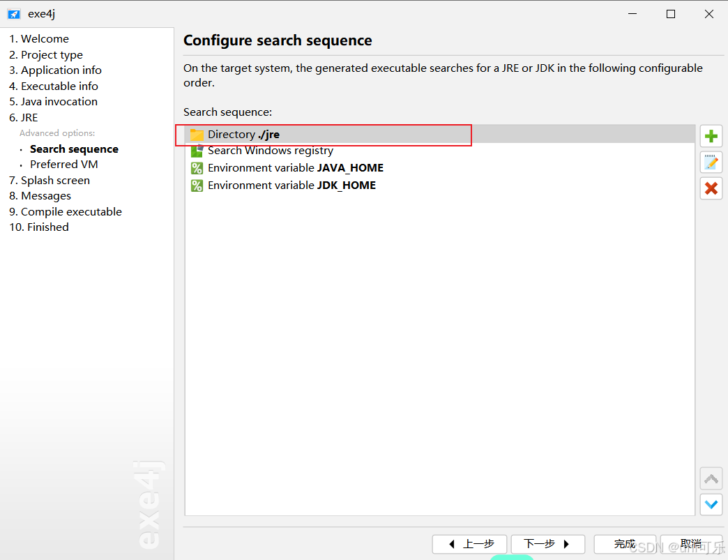Select the Directory ./jre entry
Viewport: 728px width, 560px height.
click(x=440, y=135)
